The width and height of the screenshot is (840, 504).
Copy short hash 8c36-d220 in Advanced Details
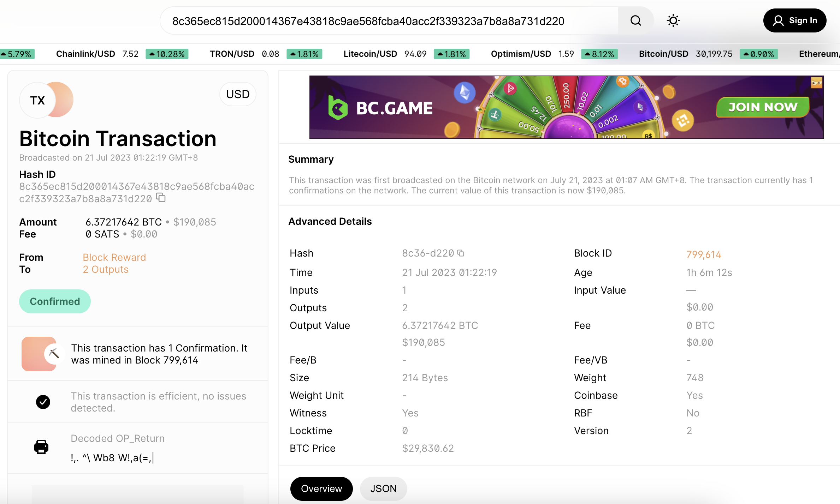point(461,253)
